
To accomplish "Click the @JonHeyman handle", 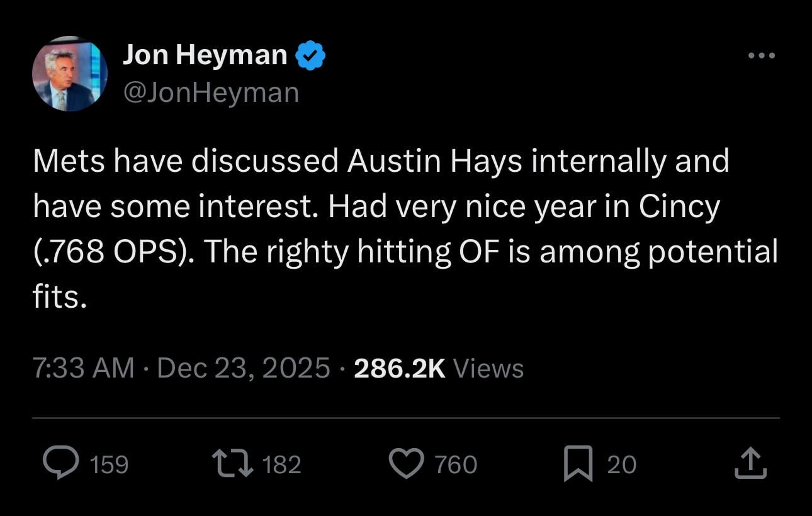I will (x=210, y=92).
